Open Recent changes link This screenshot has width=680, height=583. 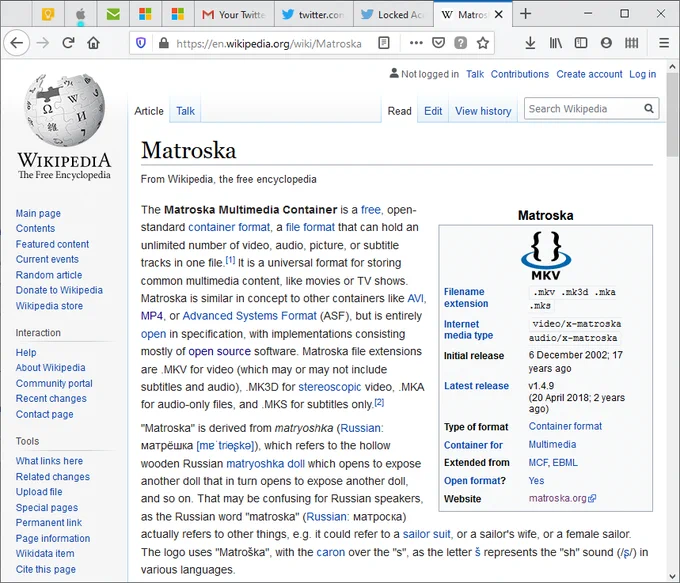[51, 399]
